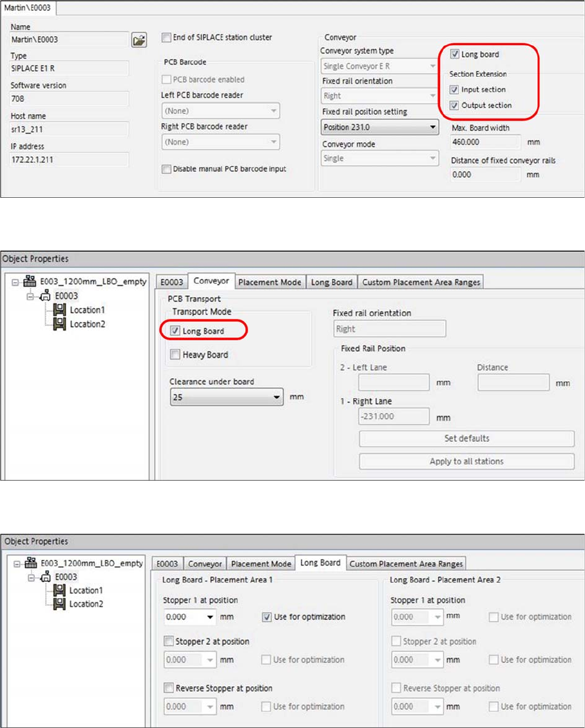The height and width of the screenshot is (728, 585).
Task: Click Software version field 708
Action: [69, 99]
